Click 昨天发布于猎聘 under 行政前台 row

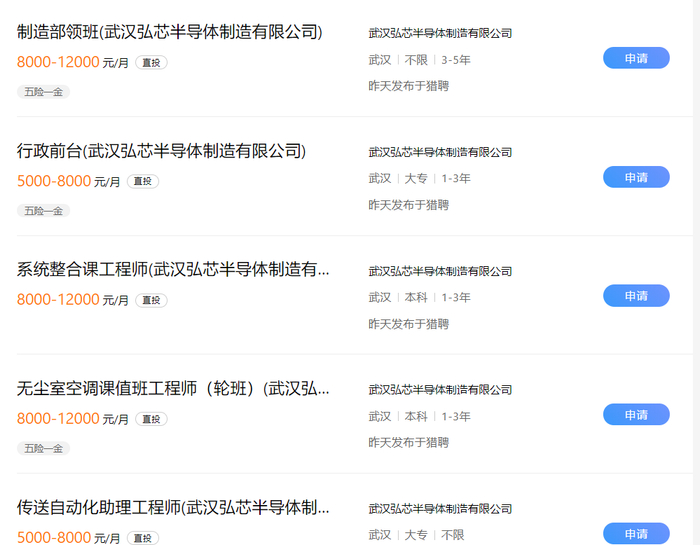point(408,205)
